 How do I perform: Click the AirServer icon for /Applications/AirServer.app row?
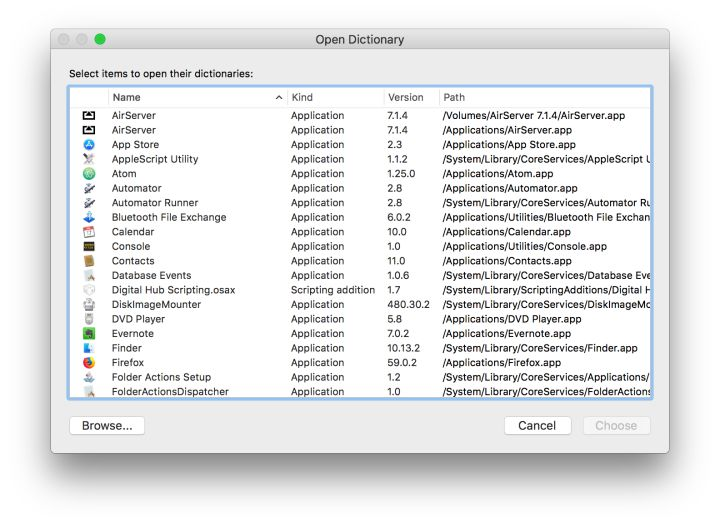pos(89,130)
